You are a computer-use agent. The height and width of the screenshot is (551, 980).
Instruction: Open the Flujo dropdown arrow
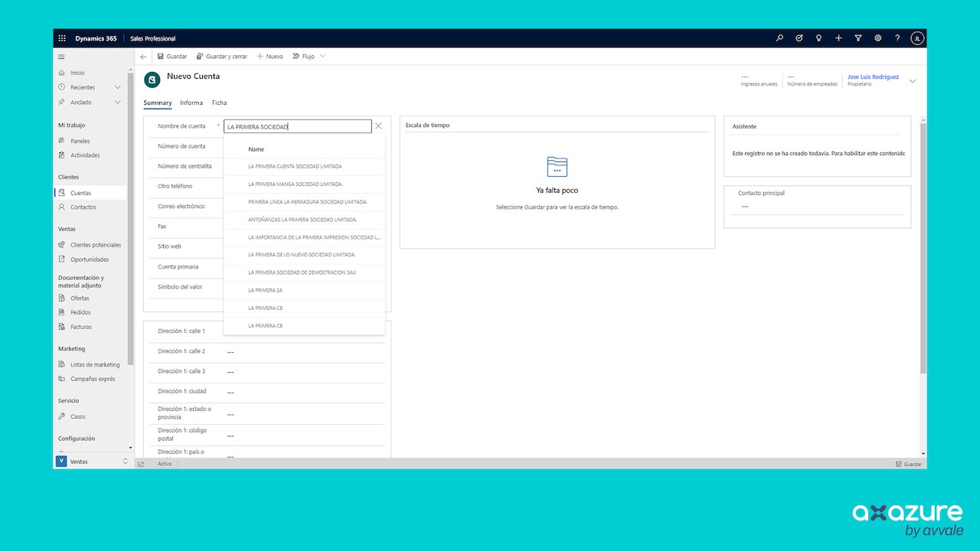pyautogui.click(x=322, y=57)
